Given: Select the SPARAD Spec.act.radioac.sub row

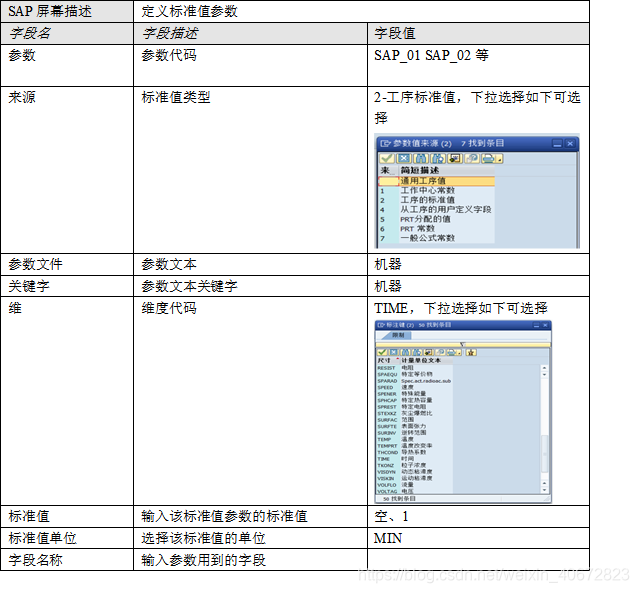Looking at the screenshot, I should click(414, 381).
